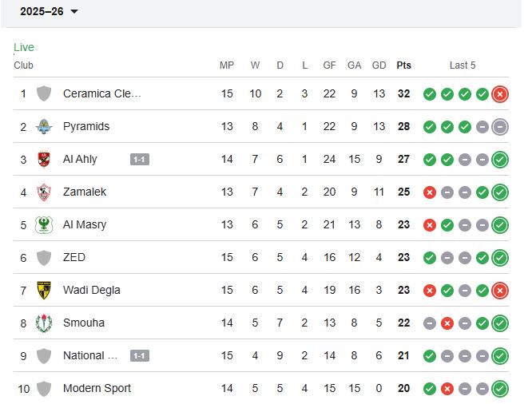The width and height of the screenshot is (532, 404).
Task: Click Al Ahly's live 1-1 score badge
Action: click(140, 160)
